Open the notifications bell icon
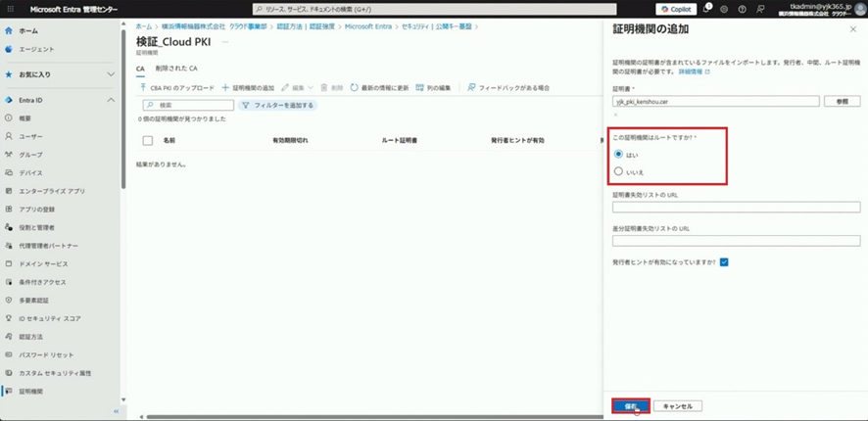This screenshot has height=421, width=868. pos(706,9)
